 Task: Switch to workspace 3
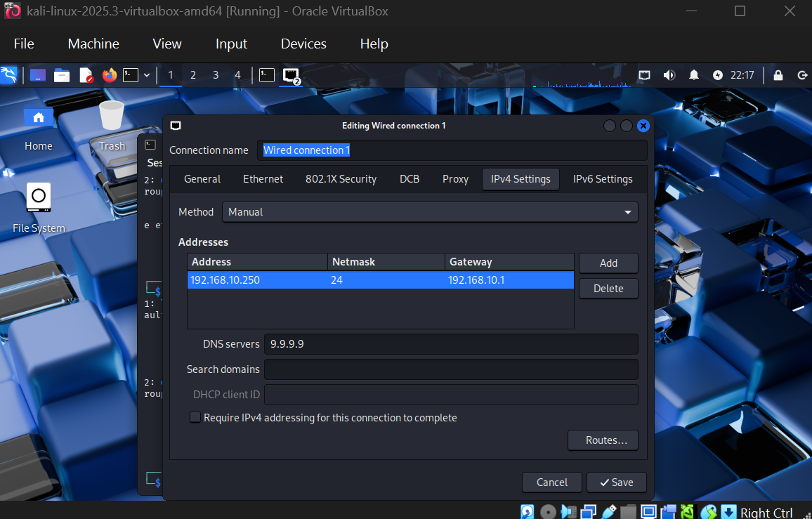216,75
